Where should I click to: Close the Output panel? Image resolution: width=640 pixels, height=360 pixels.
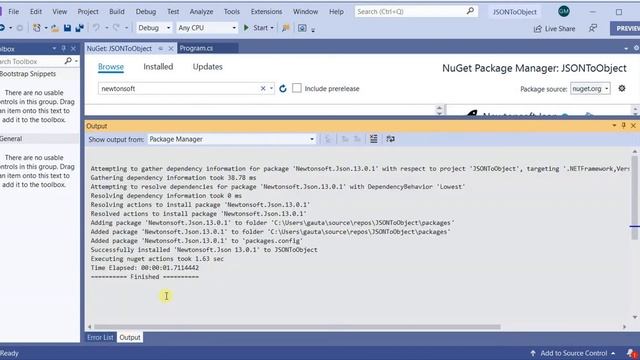pyautogui.click(x=633, y=126)
